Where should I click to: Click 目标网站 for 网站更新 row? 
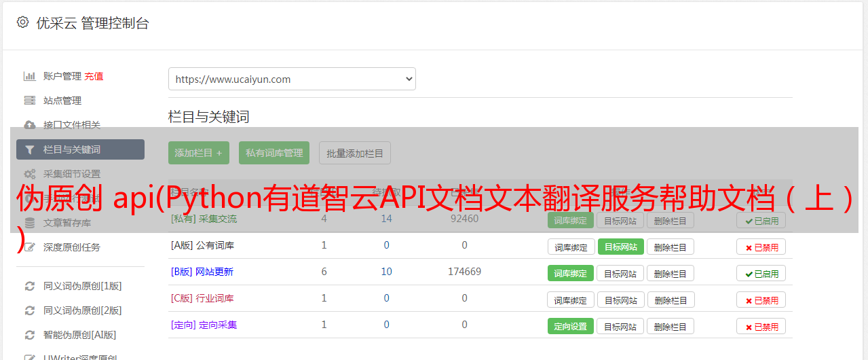coord(621,274)
